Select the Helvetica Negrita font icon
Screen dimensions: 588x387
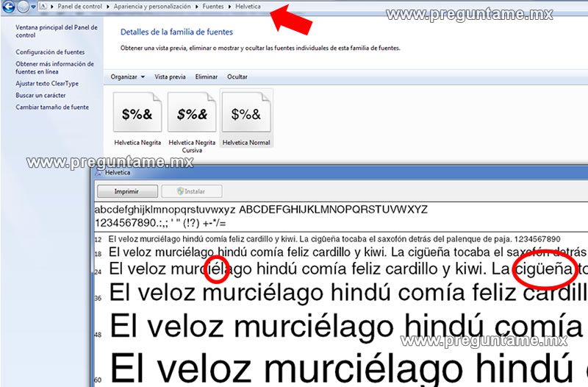point(137,113)
